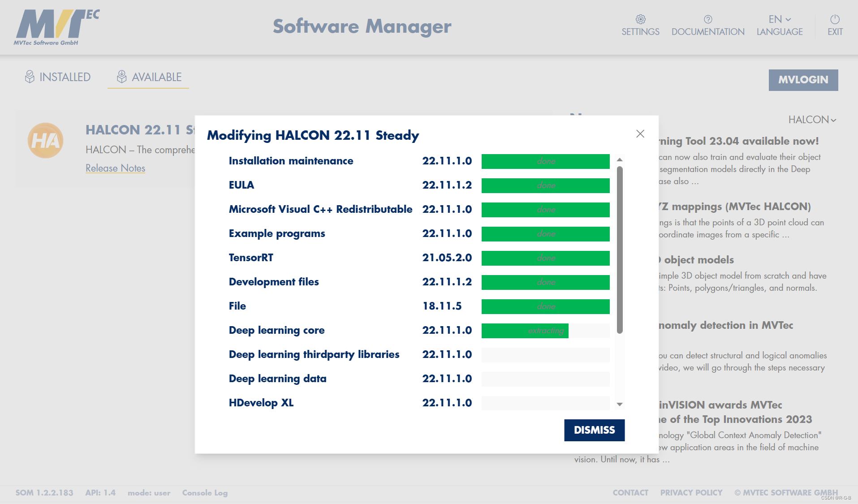Screen dimensions: 858x504
Task: Click the MVTec logo
Action: point(56,27)
